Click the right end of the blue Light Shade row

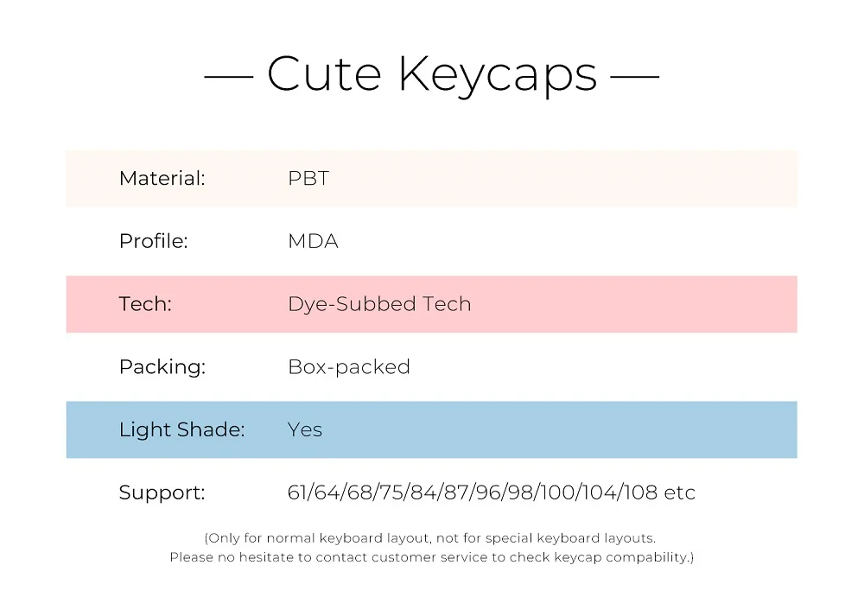pyautogui.click(x=778, y=429)
